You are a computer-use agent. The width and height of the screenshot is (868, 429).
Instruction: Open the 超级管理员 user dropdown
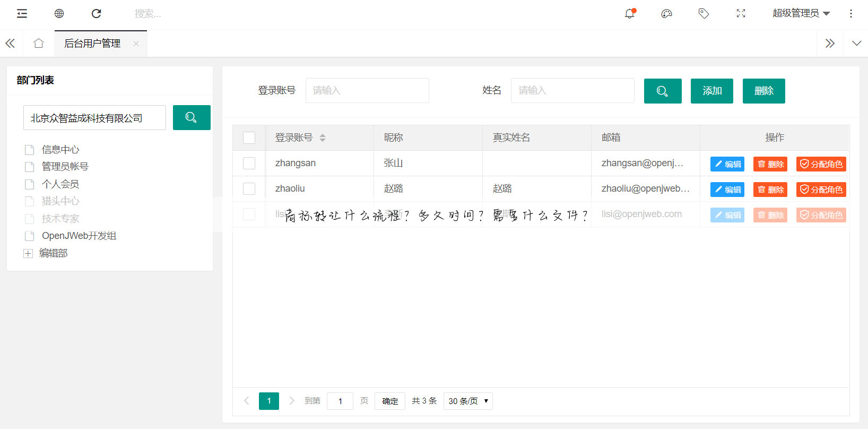click(x=801, y=13)
